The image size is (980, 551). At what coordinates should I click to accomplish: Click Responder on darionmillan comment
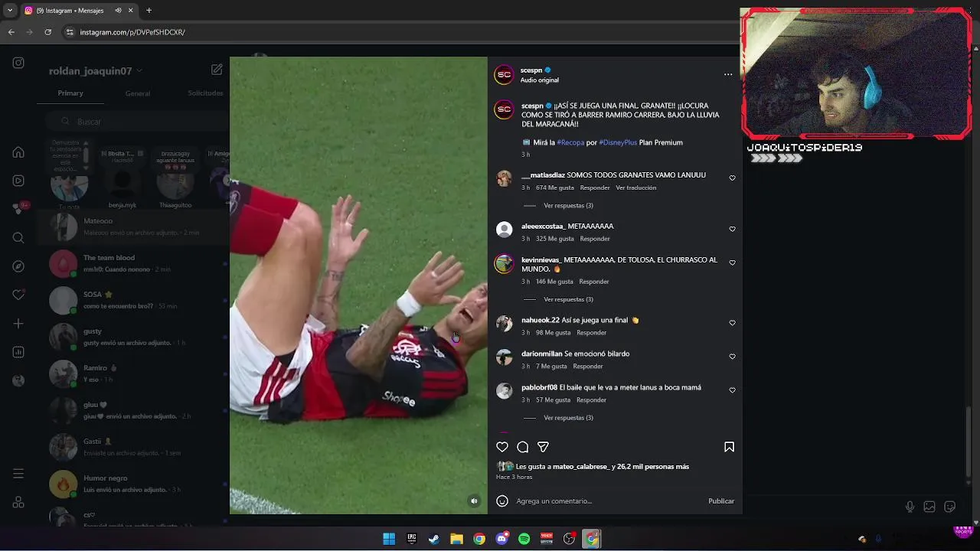pos(588,367)
